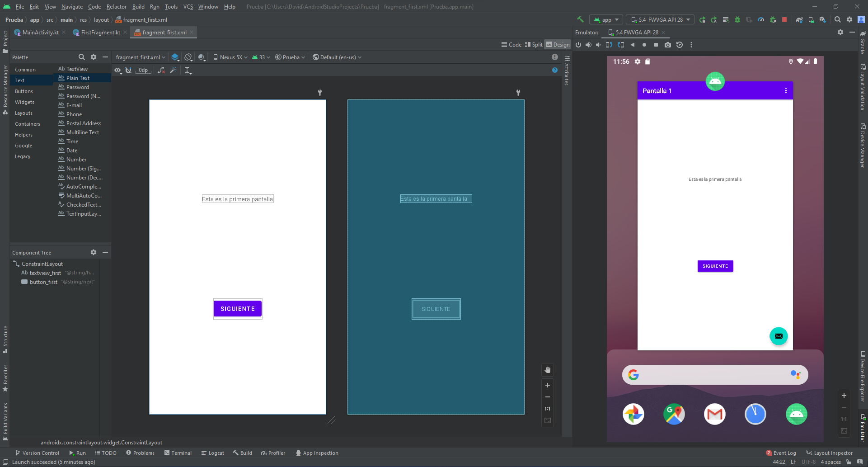Open the VCS menu

pyautogui.click(x=188, y=6)
